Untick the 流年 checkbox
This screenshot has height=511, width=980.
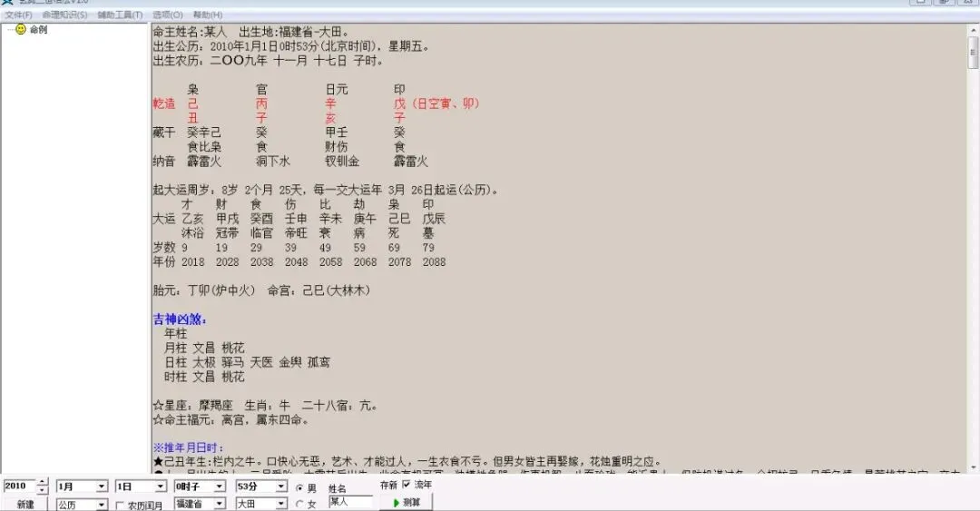click(x=407, y=484)
